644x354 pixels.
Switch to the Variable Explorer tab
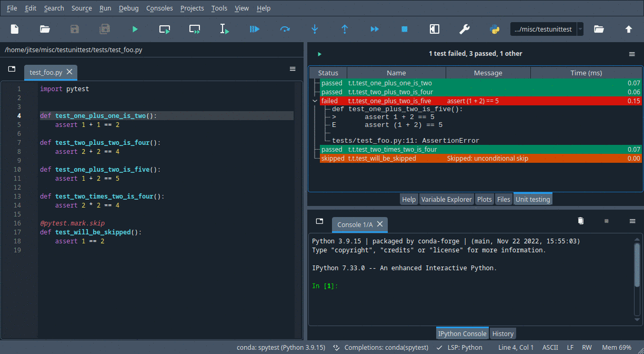pos(447,199)
